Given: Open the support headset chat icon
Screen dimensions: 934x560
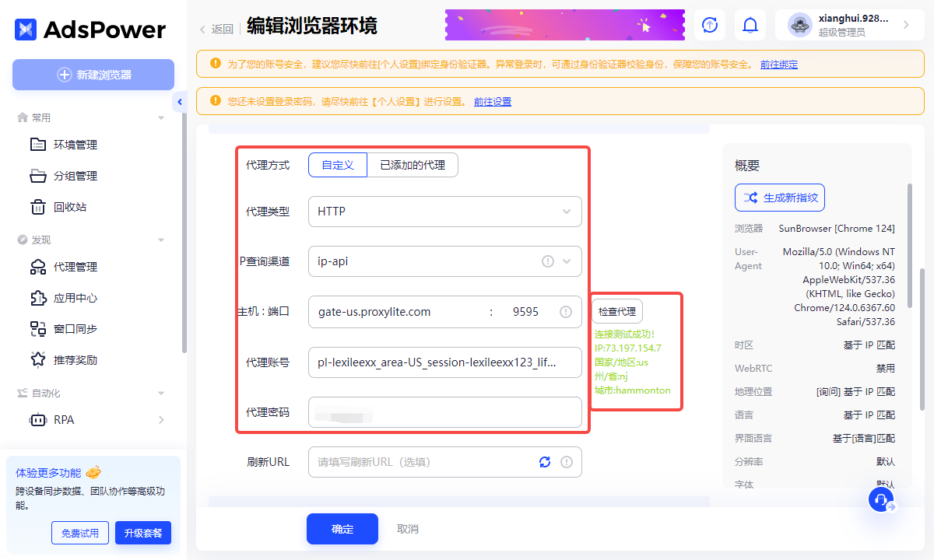Looking at the screenshot, I should point(882,499).
